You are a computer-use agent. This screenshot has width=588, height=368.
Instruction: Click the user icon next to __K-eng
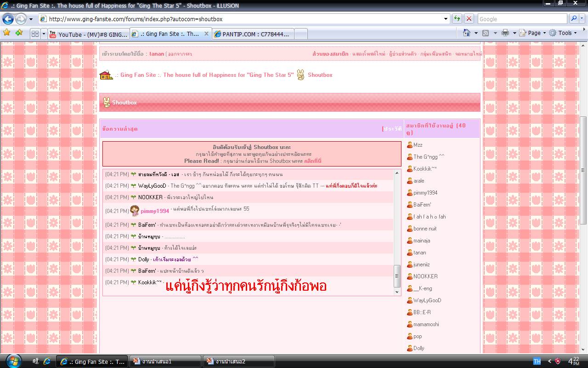tap(410, 288)
